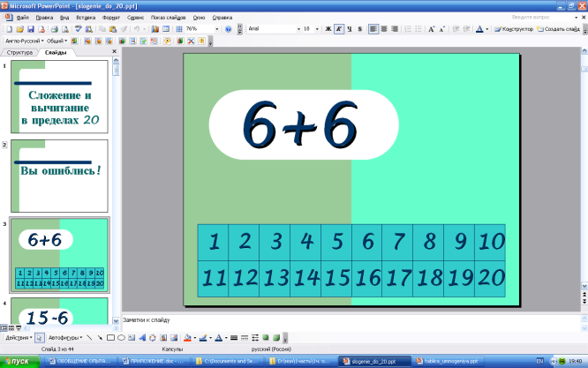Expand the Arial font name dropdown
The width and height of the screenshot is (588, 368).
[x=298, y=29]
